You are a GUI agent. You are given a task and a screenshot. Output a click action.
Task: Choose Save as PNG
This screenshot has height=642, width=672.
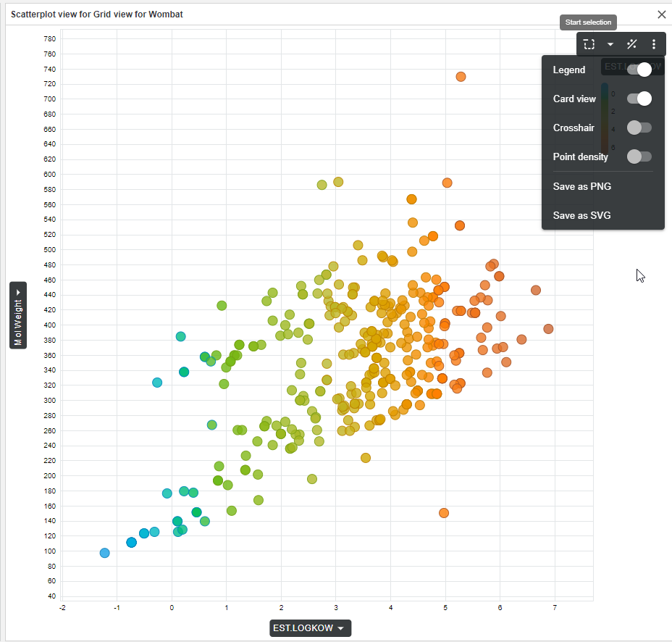coord(582,186)
